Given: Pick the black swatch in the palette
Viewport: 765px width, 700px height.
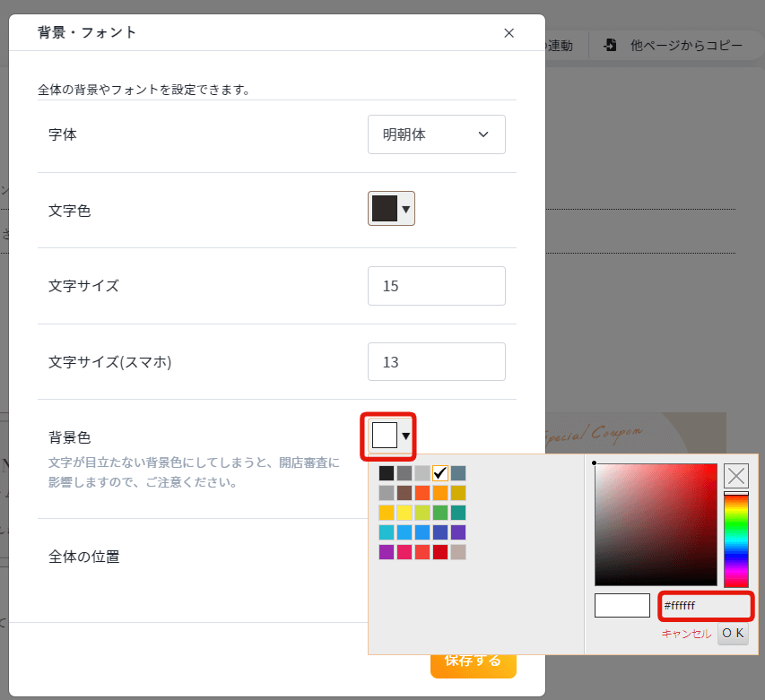Looking at the screenshot, I should (387, 473).
